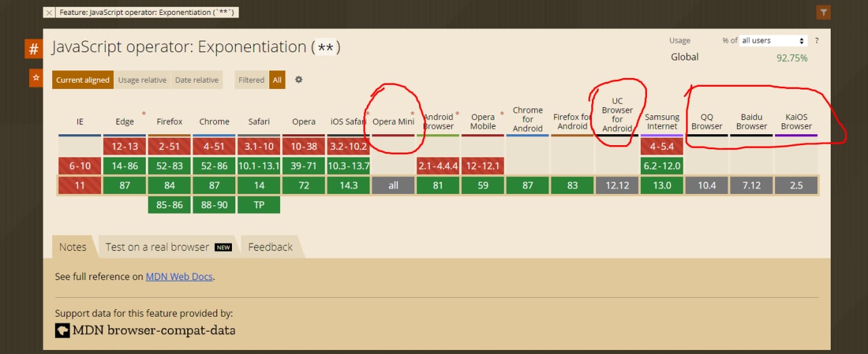Select Current aligned view

(83, 80)
